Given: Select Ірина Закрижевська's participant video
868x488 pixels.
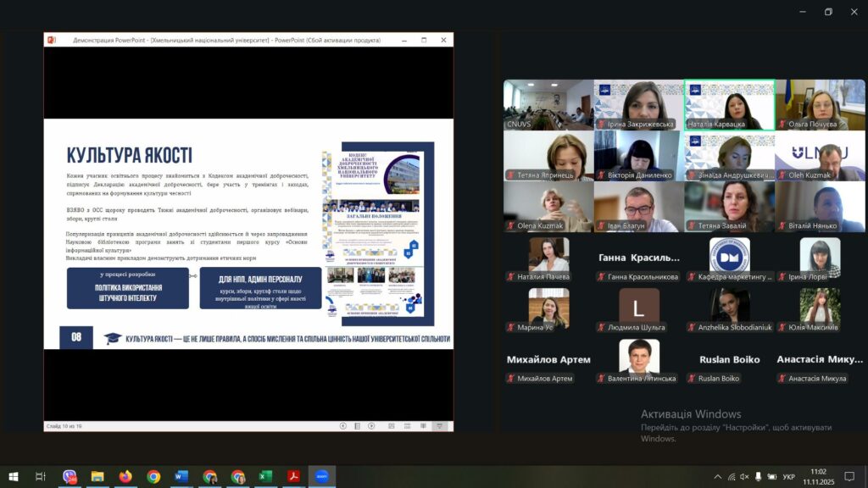Looking at the screenshot, I should click(638, 104).
